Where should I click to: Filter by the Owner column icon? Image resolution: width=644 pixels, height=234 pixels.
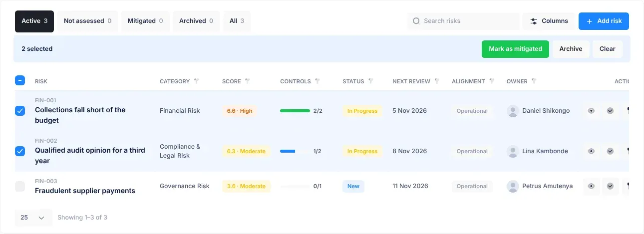pos(534,81)
